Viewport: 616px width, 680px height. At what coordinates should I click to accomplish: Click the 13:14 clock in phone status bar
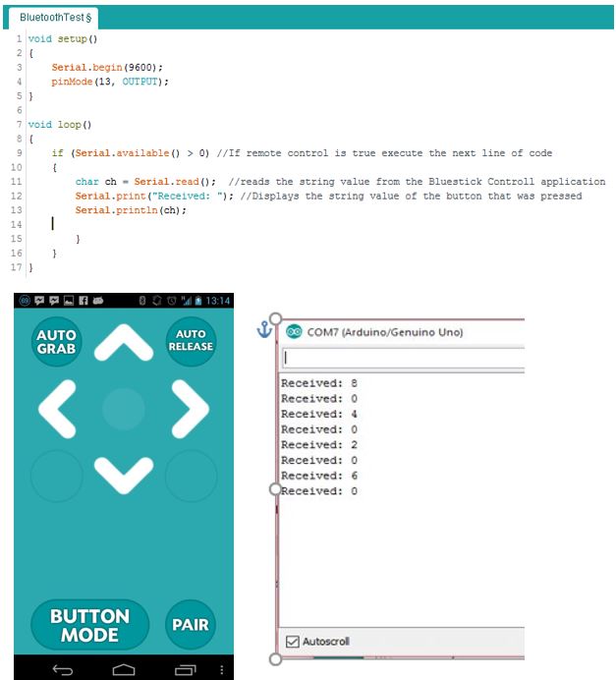click(218, 301)
